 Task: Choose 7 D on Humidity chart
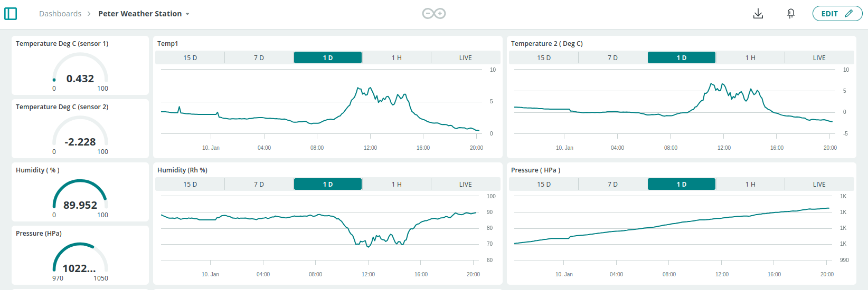tap(259, 184)
